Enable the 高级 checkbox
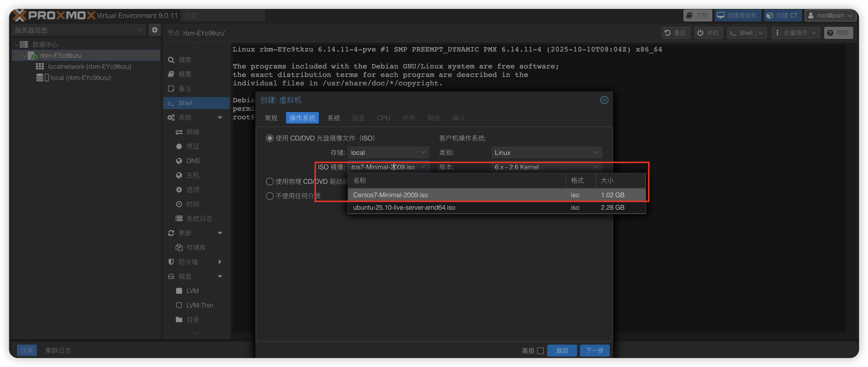 pyautogui.click(x=540, y=351)
